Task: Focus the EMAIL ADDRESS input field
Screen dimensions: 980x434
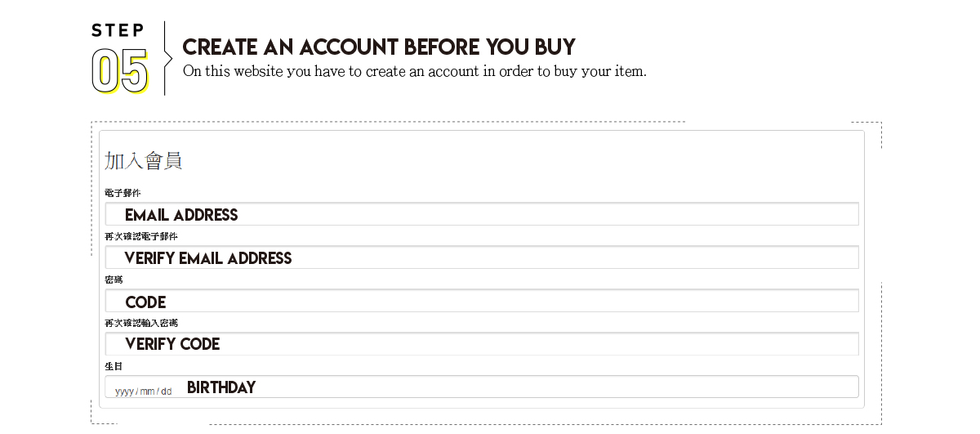Action: point(482,214)
